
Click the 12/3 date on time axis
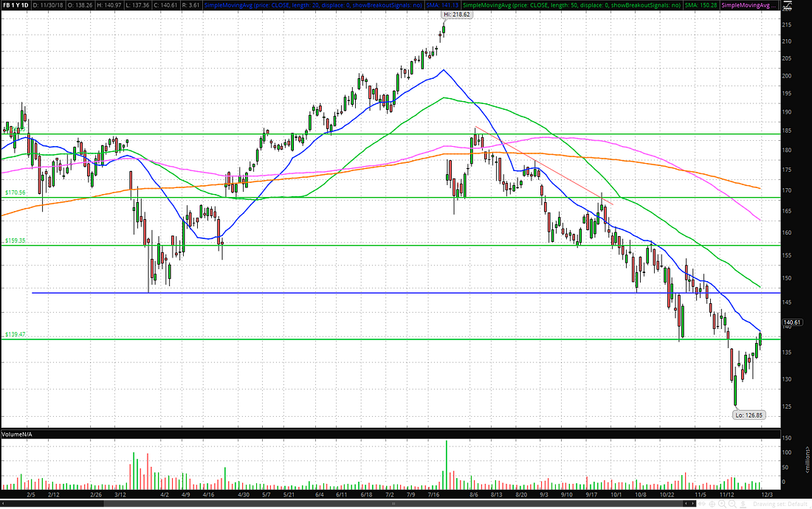(x=767, y=494)
